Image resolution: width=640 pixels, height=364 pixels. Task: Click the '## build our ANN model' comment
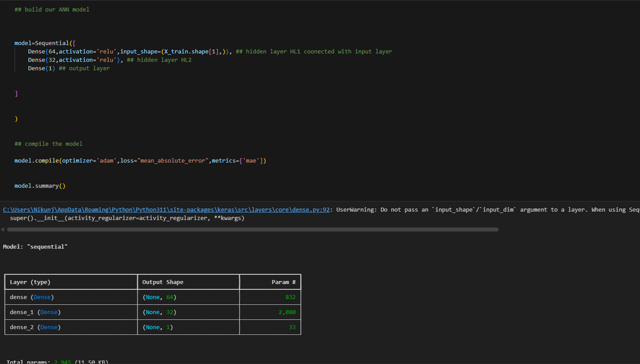click(x=52, y=9)
